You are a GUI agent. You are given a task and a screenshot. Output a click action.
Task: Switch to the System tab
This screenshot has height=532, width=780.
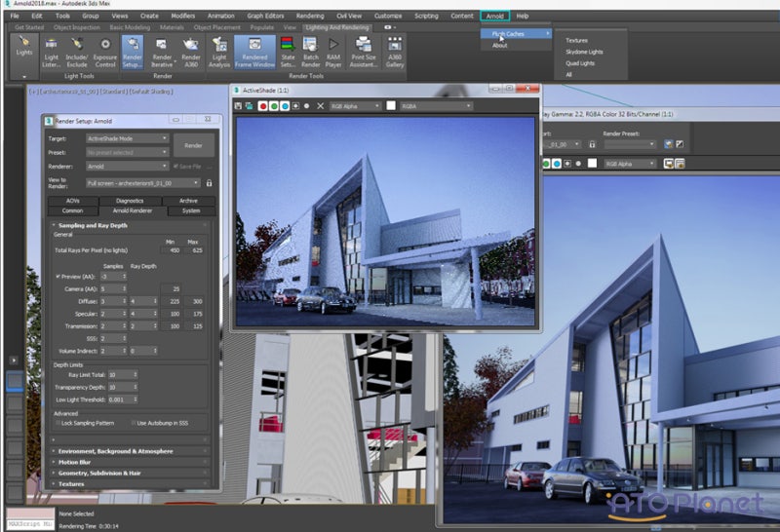[x=191, y=210]
